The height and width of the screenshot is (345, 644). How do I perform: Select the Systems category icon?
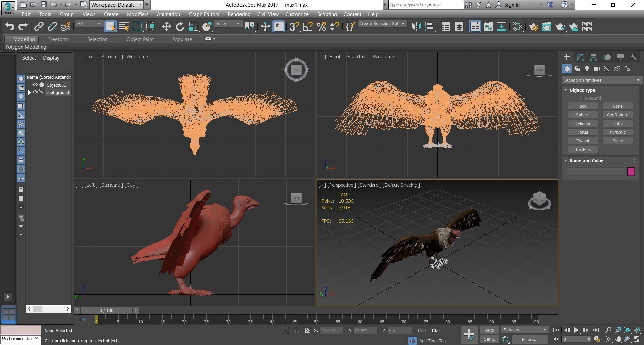(x=627, y=69)
